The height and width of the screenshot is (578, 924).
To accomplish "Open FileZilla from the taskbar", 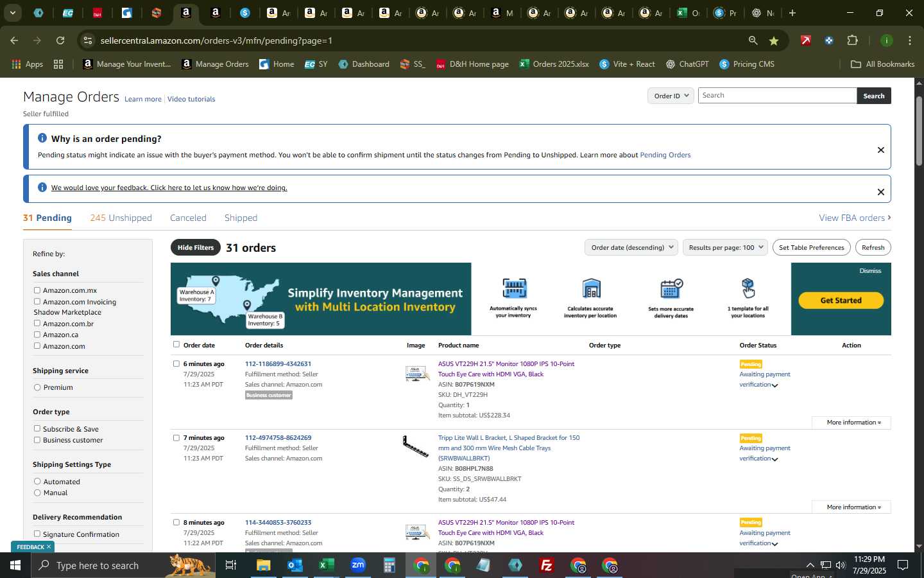I will [547, 565].
